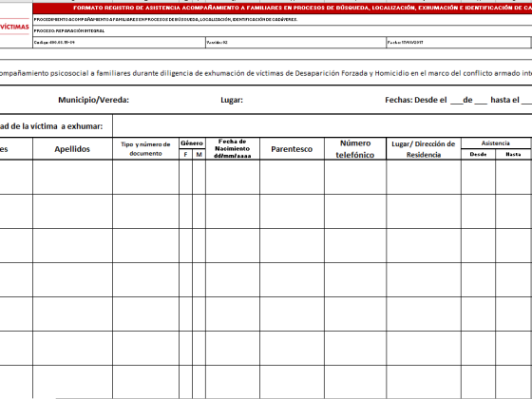Select the Apellidos column header
The image size is (532, 399).
pos(72,149)
